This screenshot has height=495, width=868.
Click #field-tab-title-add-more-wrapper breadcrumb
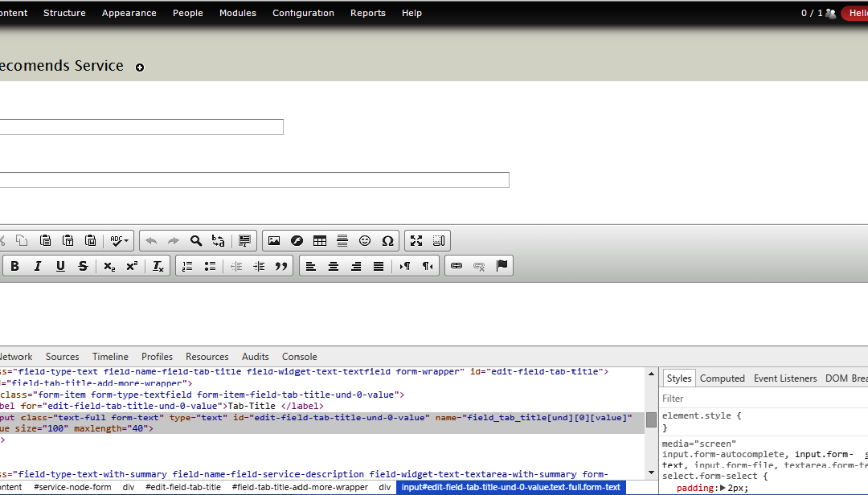point(300,487)
